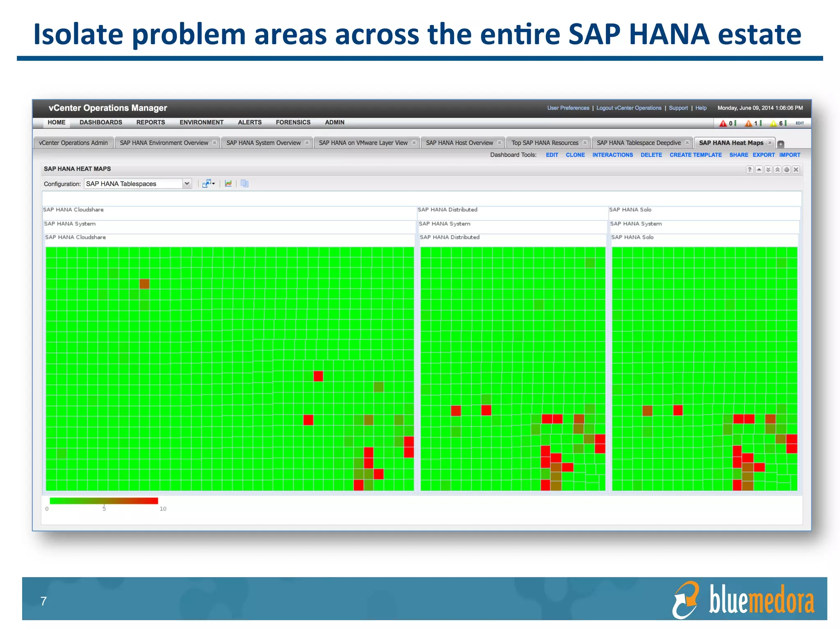Select the SAP HANA Heat Maps tab
Screen dimensions: 840x630
731,143
